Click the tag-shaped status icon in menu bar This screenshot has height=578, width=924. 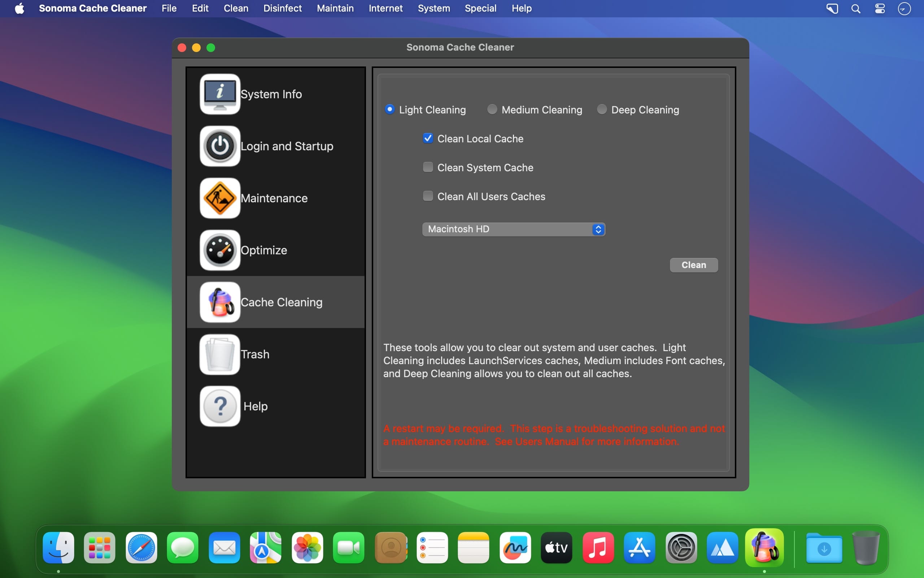832,8
